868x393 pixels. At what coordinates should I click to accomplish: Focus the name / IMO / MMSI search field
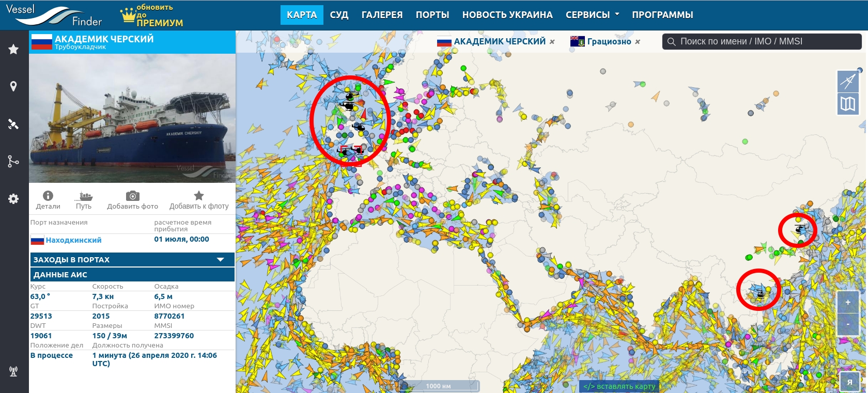pyautogui.click(x=762, y=41)
